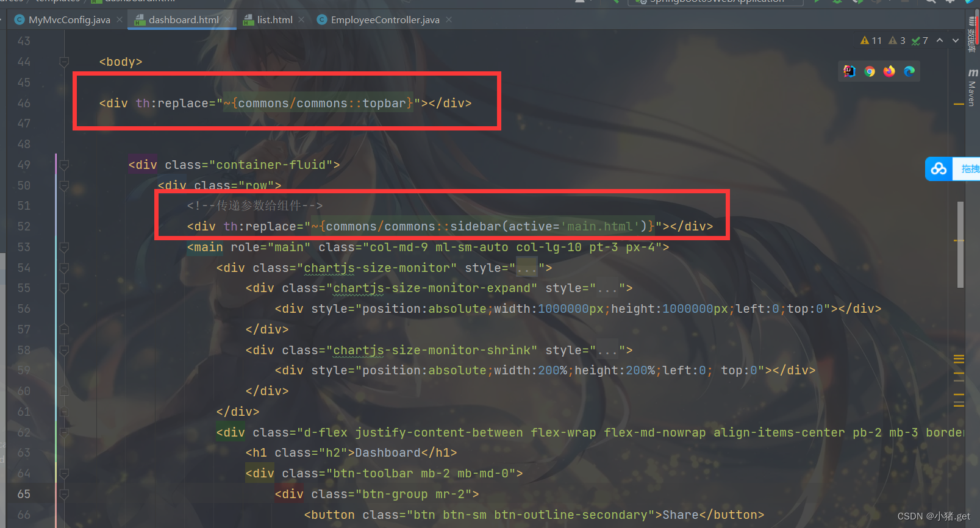Open the EmployeeController.java tab
This screenshot has width=980, height=528.
click(385, 20)
